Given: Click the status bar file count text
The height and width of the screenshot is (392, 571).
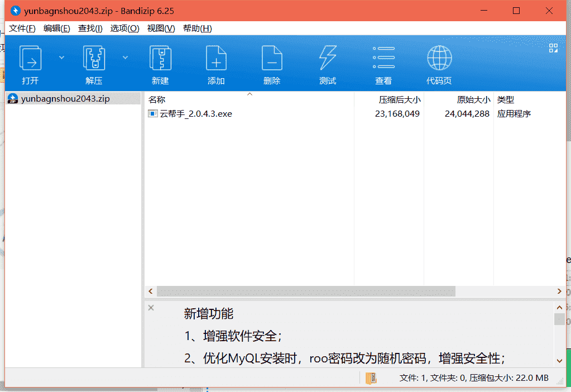Looking at the screenshot, I should click(x=474, y=378).
